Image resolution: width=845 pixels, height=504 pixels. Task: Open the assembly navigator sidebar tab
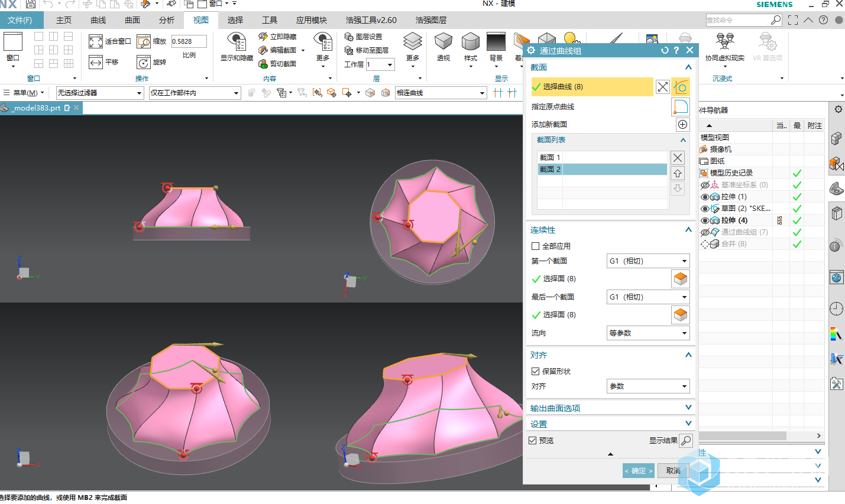(x=836, y=139)
